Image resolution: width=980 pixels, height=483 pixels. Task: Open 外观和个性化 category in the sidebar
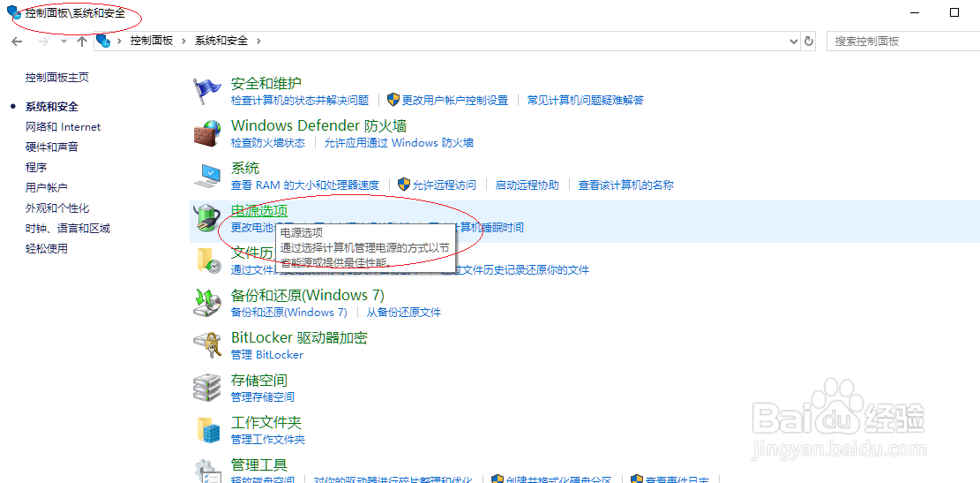(57, 208)
